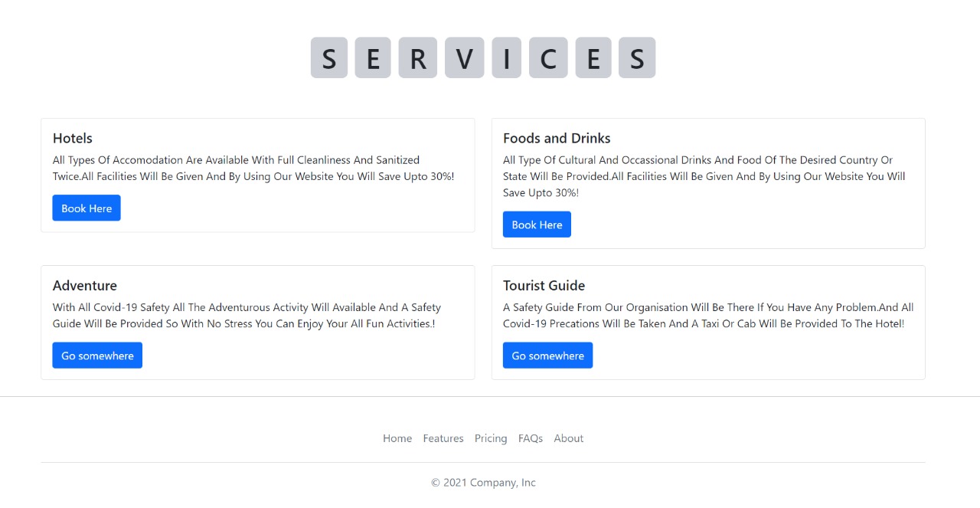This screenshot has height=508, width=980.
Task: Select the Tourist Guide card title
Action: tap(544, 285)
